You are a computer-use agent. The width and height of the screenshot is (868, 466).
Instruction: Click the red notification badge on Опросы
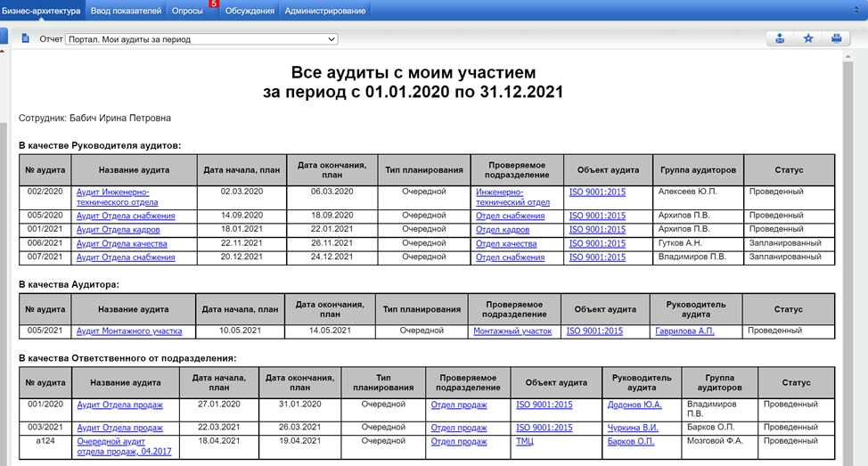pos(214,4)
